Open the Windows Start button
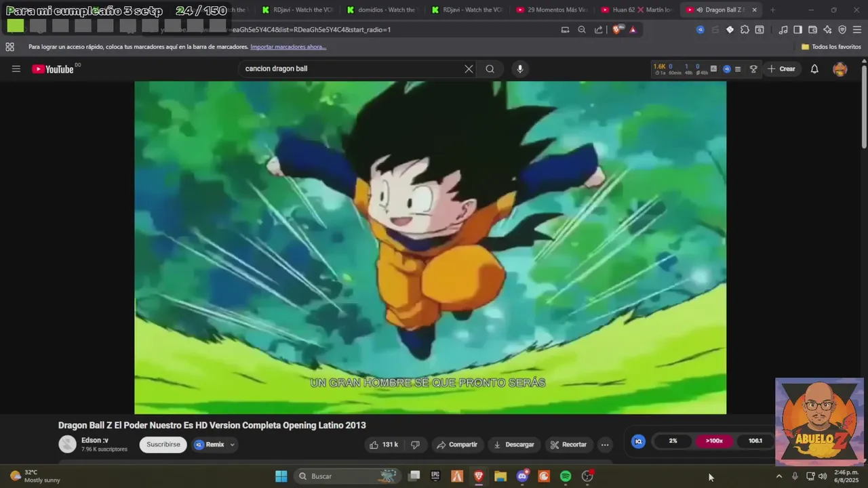868x488 pixels. click(281, 476)
